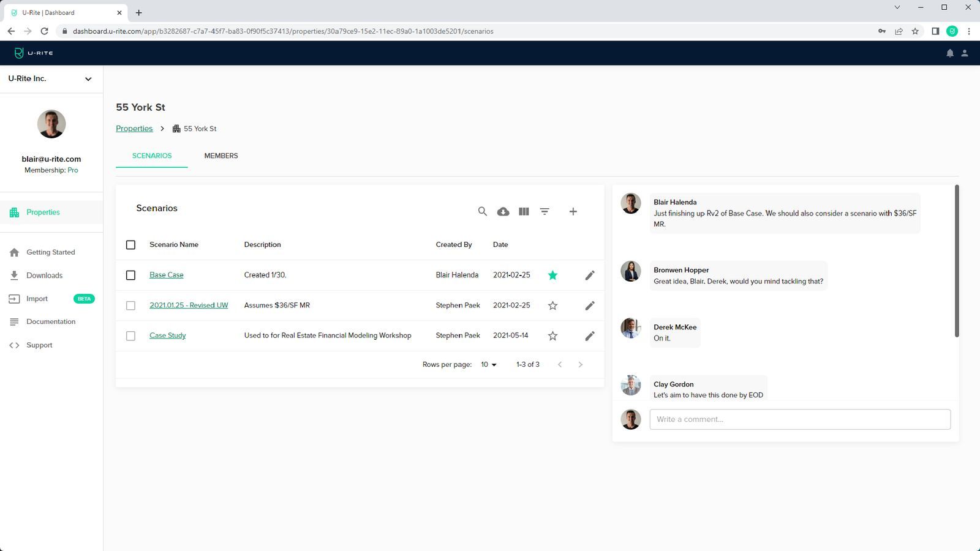Go to next page with chevron arrow
The image size is (980, 551).
point(580,364)
